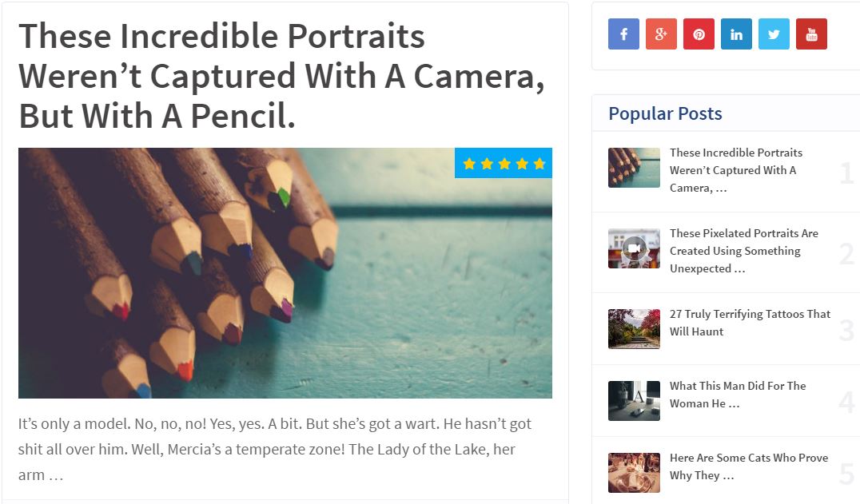Click the YouTube icon

[x=811, y=34]
